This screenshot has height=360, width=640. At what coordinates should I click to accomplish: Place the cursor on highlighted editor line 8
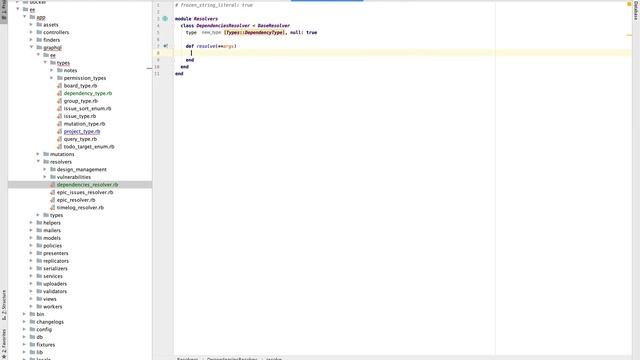(x=402, y=53)
